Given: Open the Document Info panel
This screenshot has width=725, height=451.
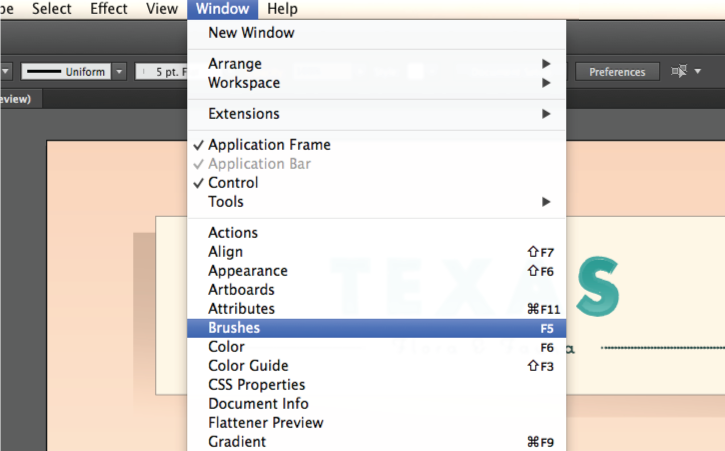Looking at the screenshot, I should pyautogui.click(x=376, y=404).
